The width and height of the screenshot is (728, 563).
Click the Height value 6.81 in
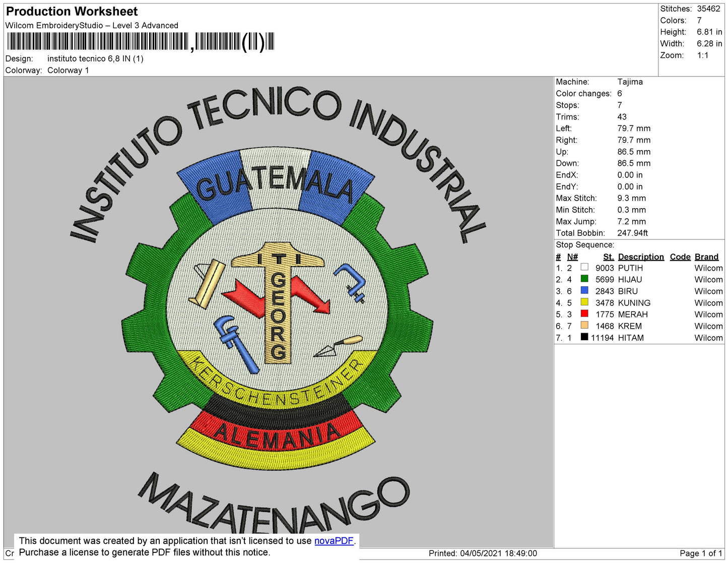(x=709, y=32)
